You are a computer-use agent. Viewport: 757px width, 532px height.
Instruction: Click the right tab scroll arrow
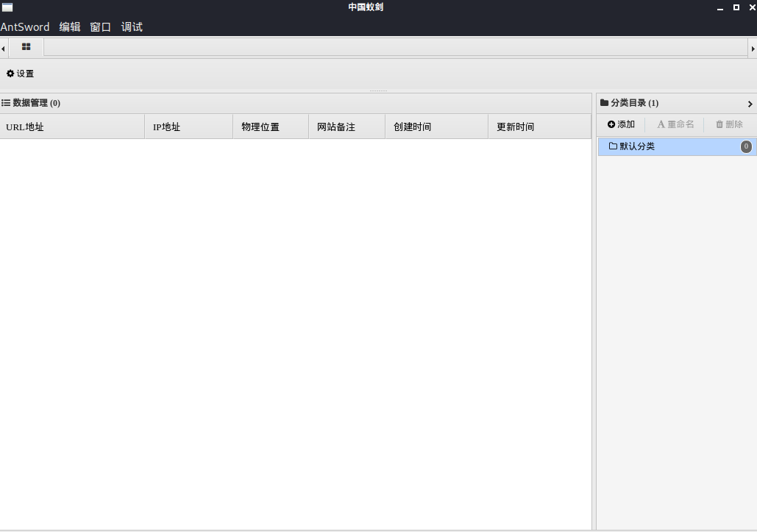click(753, 49)
